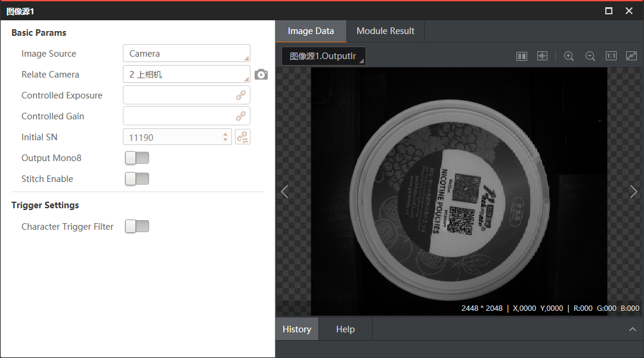Turn on Character Trigger Filter

[x=137, y=227]
